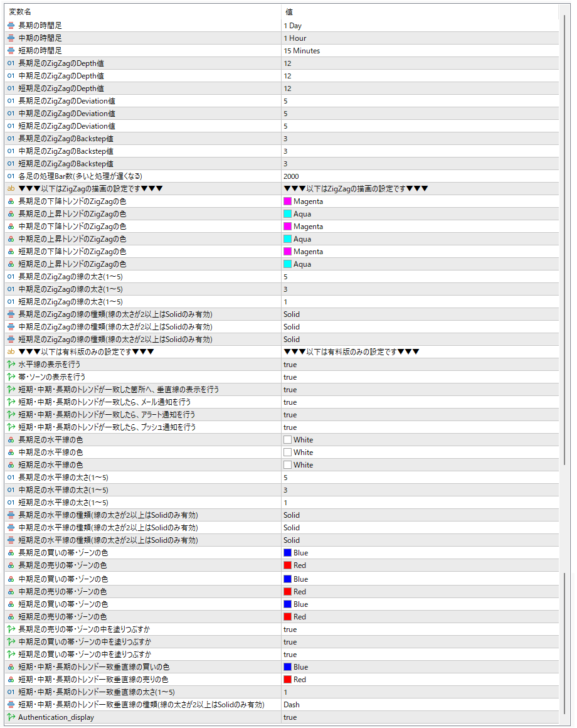The height and width of the screenshot is (728, 577).
Task: Toggle true value for 中期足の買いの帯・ゾーンの中を塗りつぶすか
Action: coord(290,641)
